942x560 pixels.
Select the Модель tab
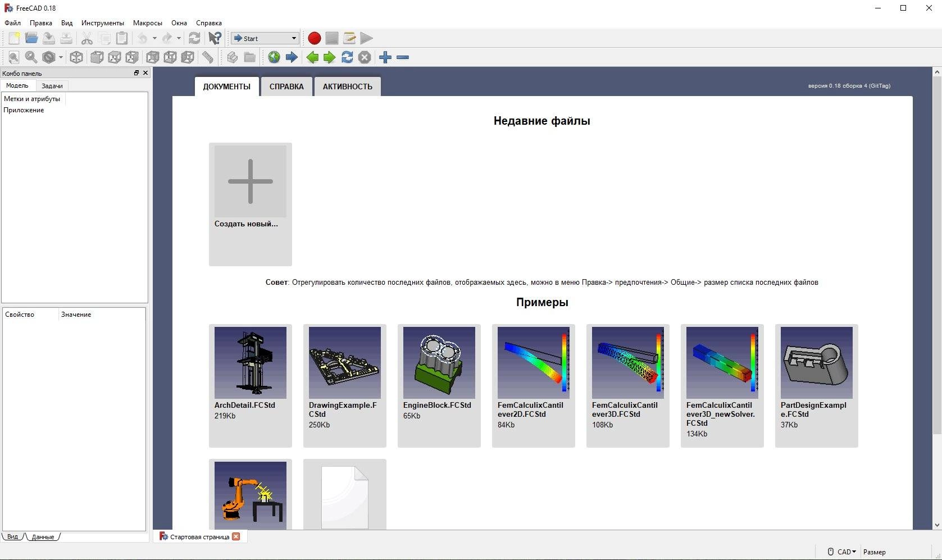[x=17, y=85]
